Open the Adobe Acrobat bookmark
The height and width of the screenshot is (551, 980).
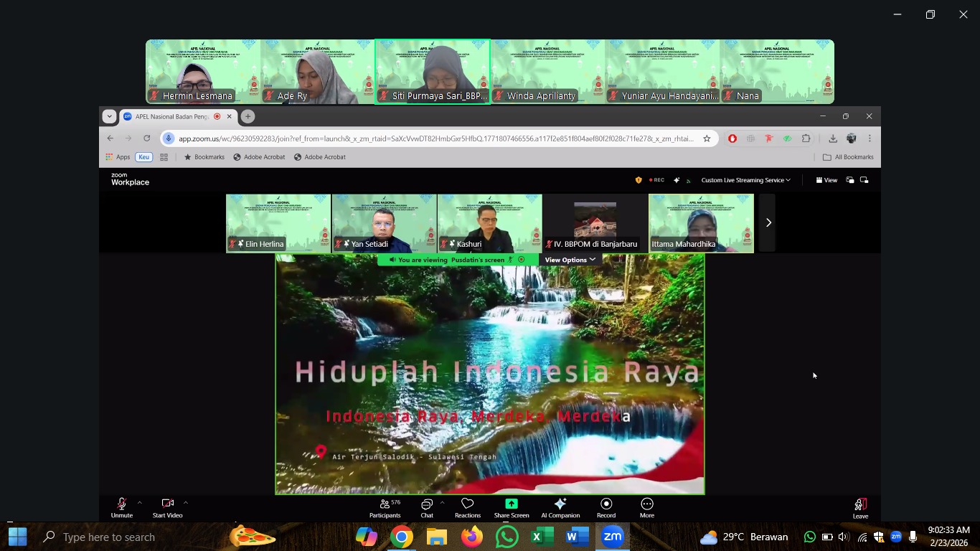(x=259, y=157)
